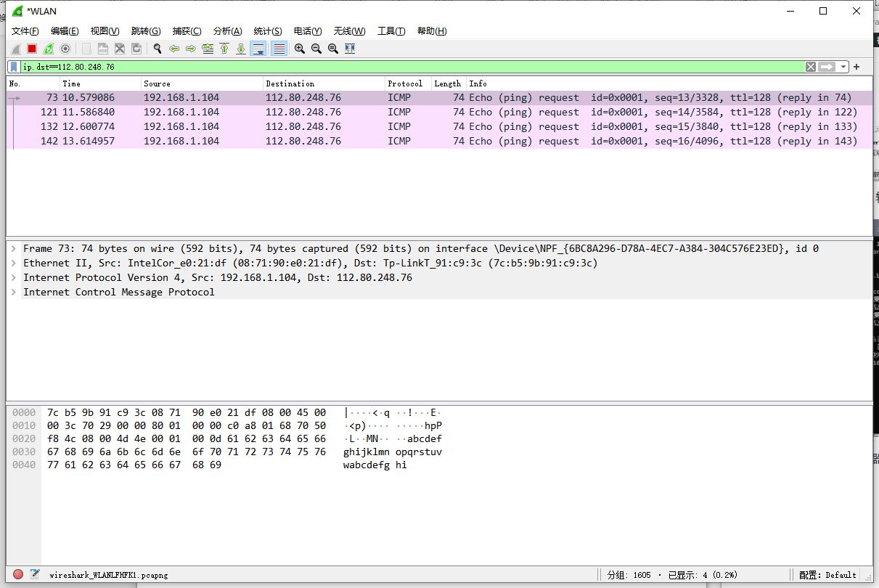The image size is (879, 588).
Task: Click the close capture file icon
Action: pos(120,49)
